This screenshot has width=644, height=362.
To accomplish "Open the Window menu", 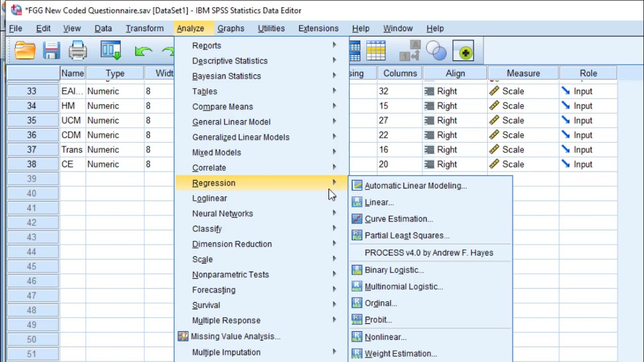I will tap(398, 28).
